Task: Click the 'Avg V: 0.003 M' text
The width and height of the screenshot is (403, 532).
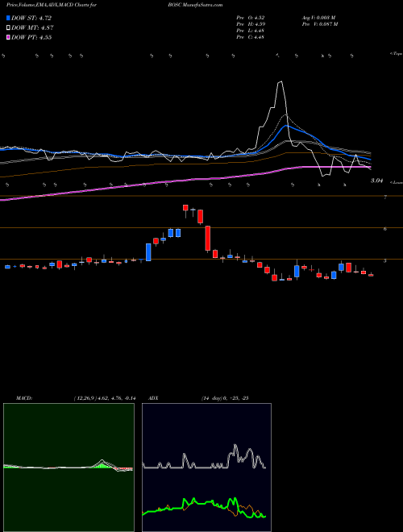Action: click(319, 18)
